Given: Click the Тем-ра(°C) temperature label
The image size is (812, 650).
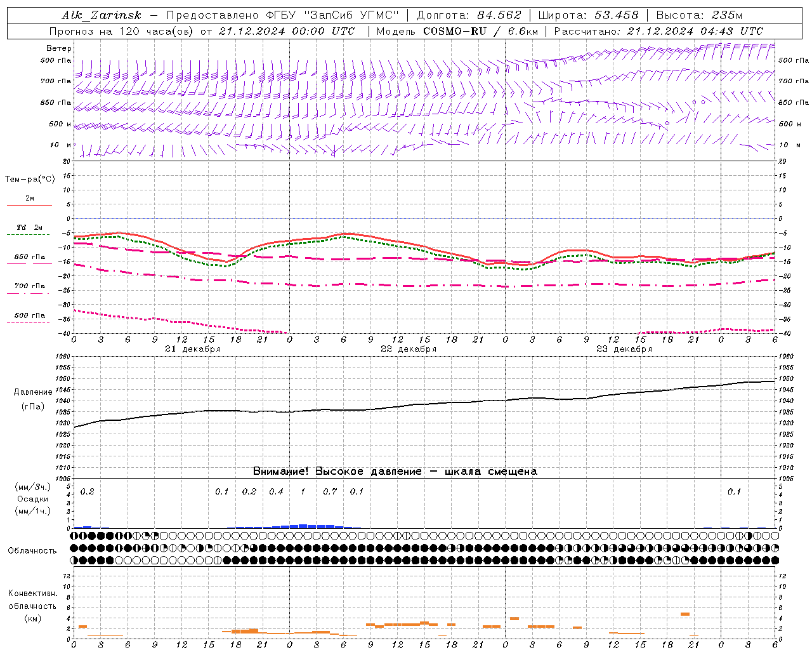Looking at the screenshot, I should 30,180.
